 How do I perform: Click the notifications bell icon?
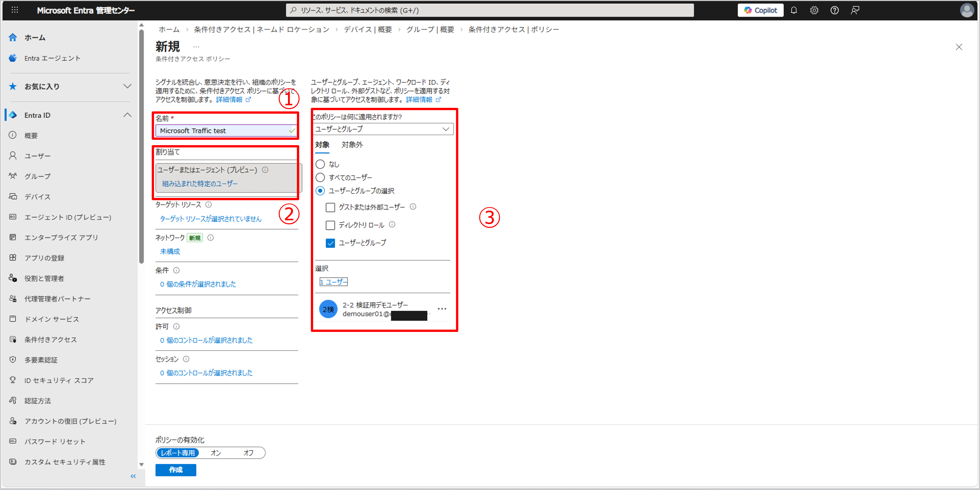tap(793, 10)
